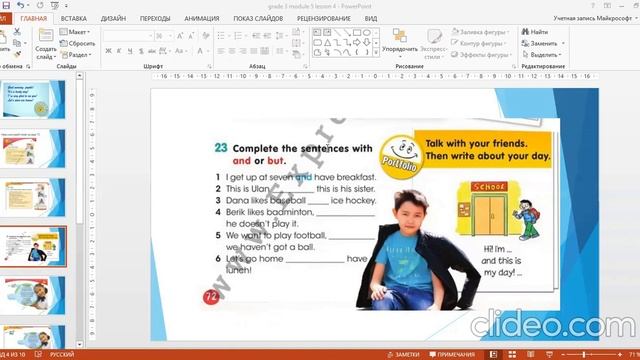Click Сбросить reset slide button
The image size is (640, 360).
pos(77,43)
